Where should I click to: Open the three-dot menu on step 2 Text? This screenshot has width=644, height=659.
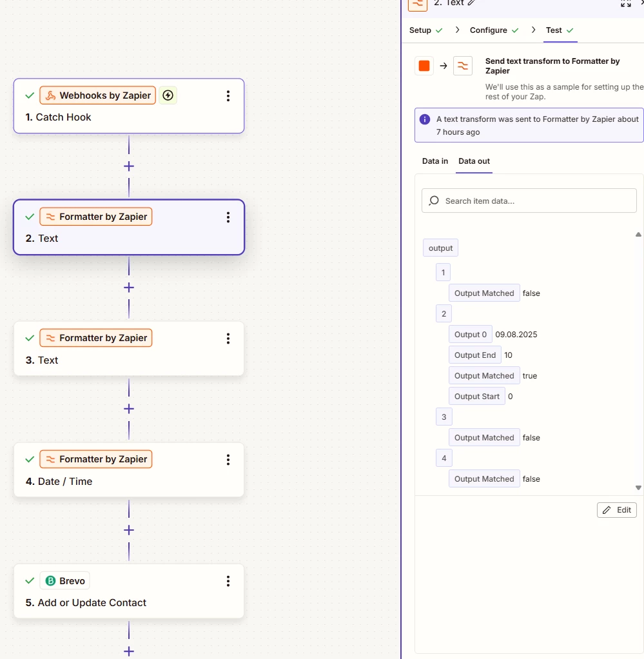(228, 217)
